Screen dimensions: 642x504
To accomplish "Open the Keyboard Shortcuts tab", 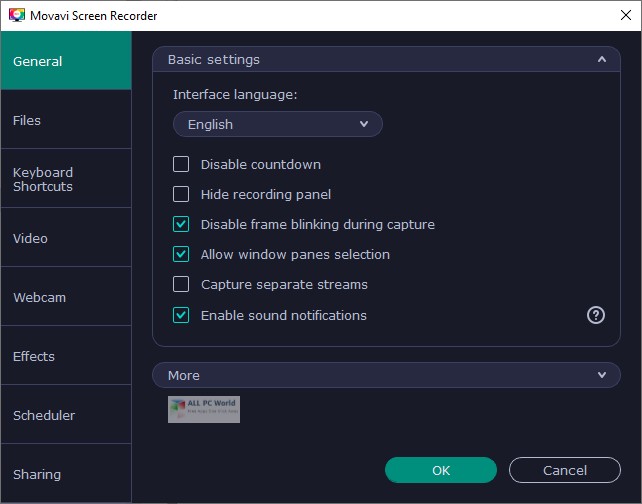I will pos(66,179).
